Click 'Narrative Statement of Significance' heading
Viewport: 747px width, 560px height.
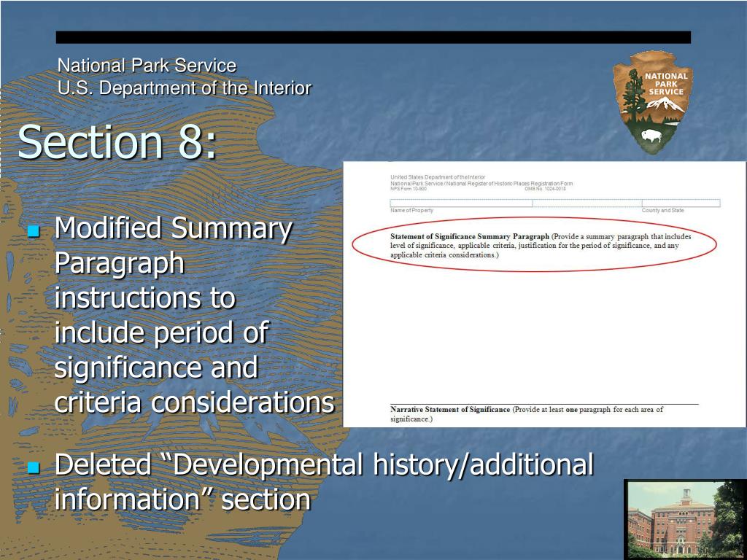tap(450, 410)
